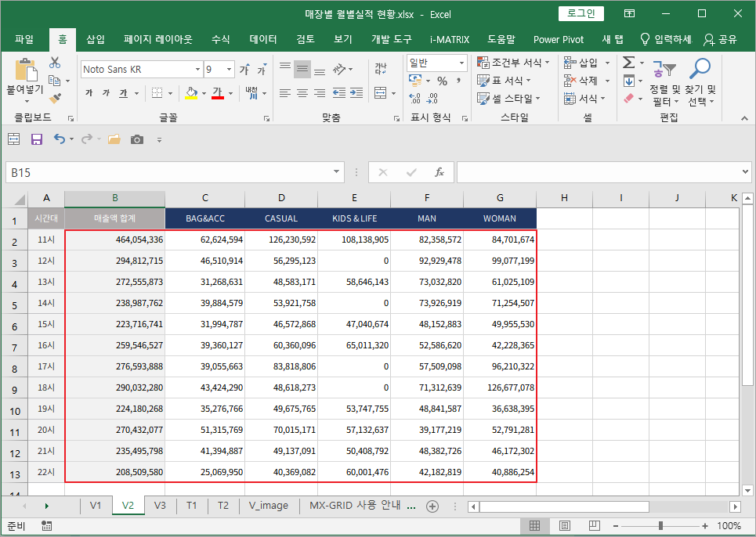Toggle Normal view button in status bar
756x537 pixels.
(534, 526)
